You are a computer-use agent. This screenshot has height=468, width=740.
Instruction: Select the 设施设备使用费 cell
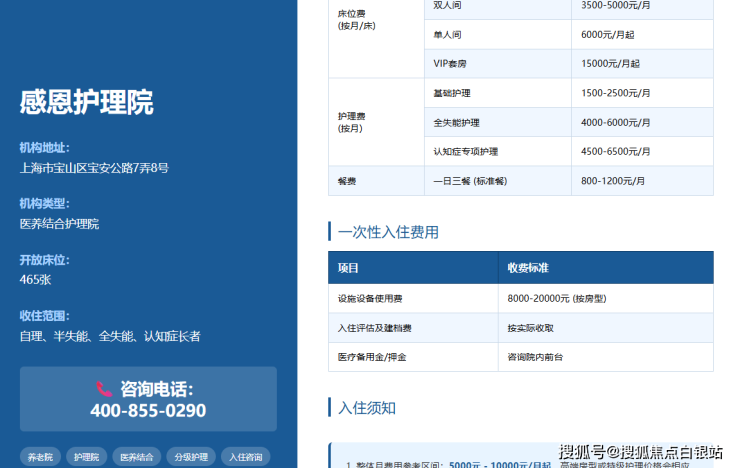click(x=413, y=299)
